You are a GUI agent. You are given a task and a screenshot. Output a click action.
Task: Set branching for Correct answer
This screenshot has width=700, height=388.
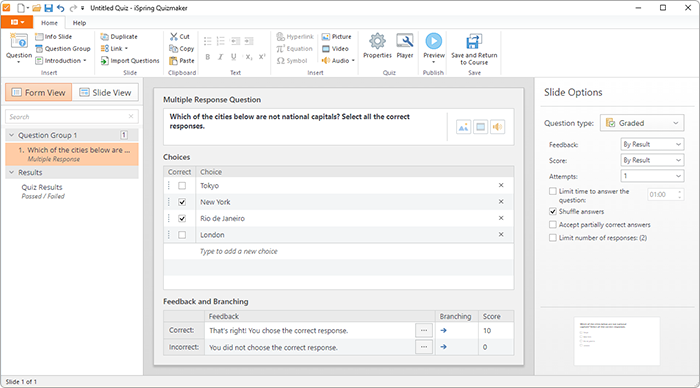point(443,330)
